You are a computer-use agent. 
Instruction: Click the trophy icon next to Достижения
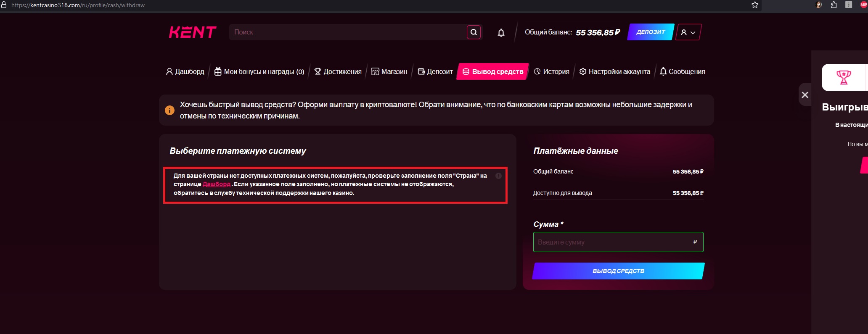(318, 71)
